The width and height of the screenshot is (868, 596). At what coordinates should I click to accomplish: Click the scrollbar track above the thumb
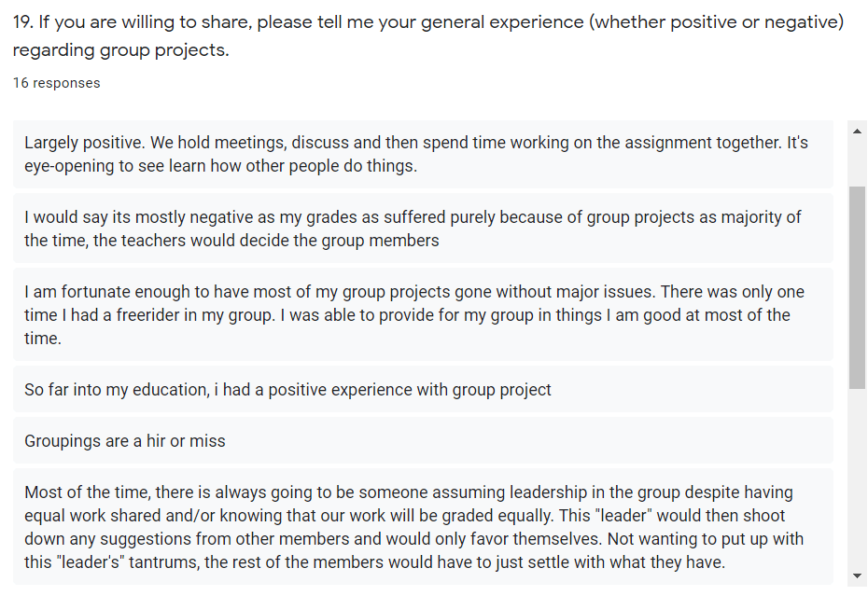[857, 163]
